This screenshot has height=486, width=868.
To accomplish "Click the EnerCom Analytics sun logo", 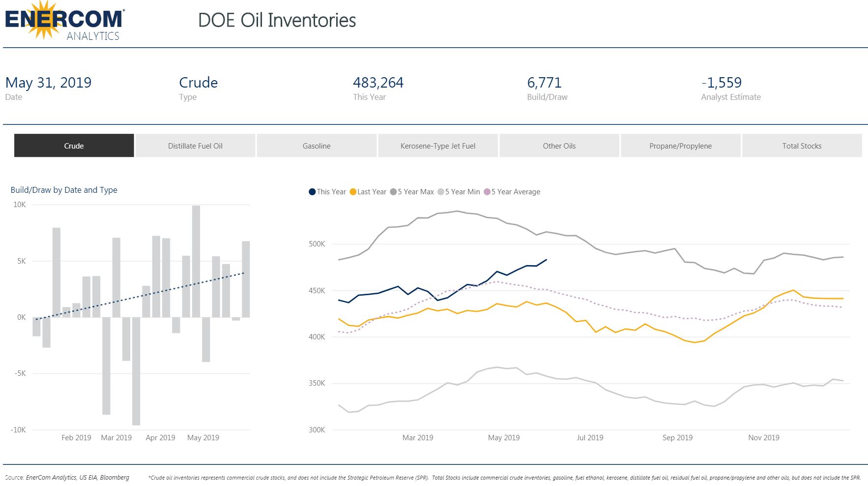I will pyautogui.click(x=63, y=21).
